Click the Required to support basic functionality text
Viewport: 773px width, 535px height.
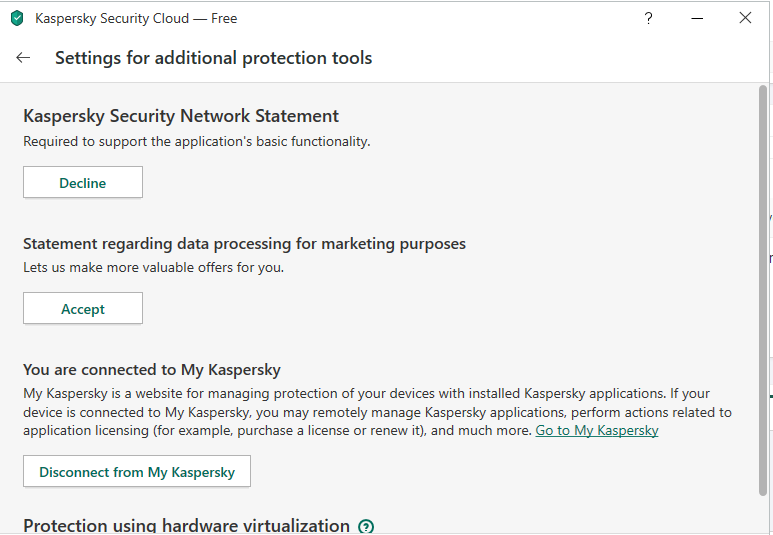pyautogui.click(x=196, y=141)
